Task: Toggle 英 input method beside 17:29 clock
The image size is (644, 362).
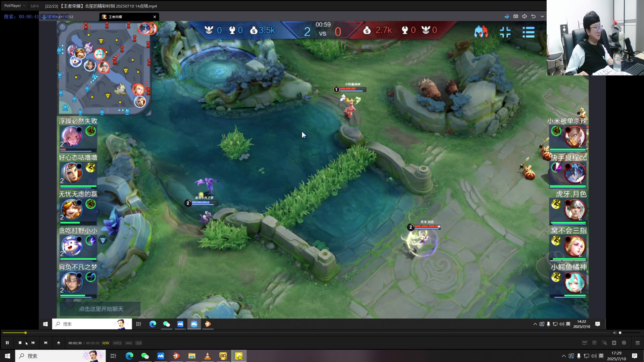Action: (x=601, y=356)
